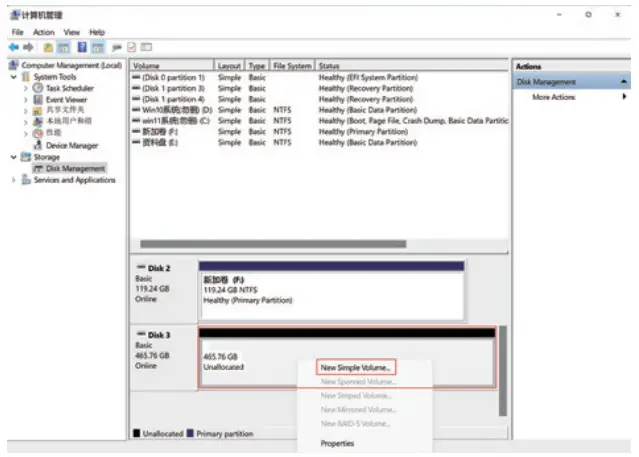This screenshot has width=639, height=457.
Task: Sort by the Type column header
Action: [x=257, y=66]
